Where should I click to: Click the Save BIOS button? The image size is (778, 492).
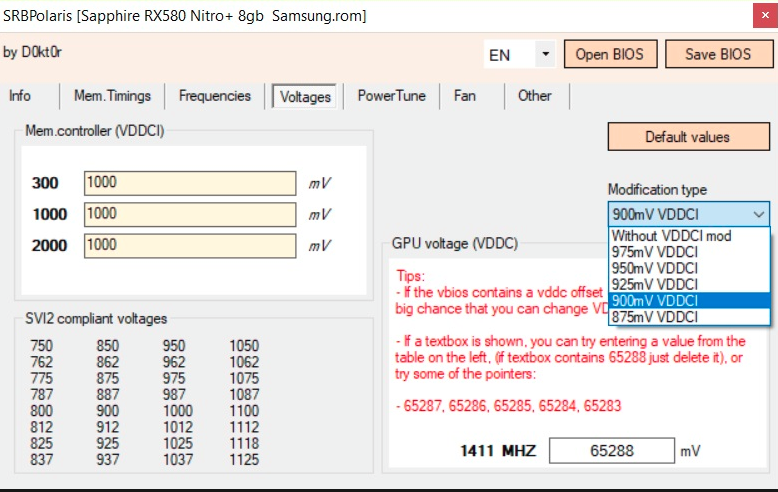pos(719,54)
